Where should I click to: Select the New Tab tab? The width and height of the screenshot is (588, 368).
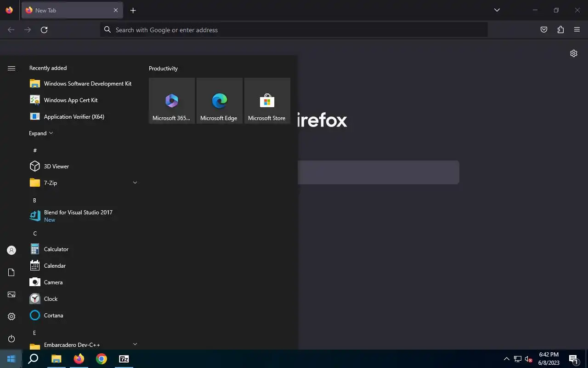tap(72, 10)
